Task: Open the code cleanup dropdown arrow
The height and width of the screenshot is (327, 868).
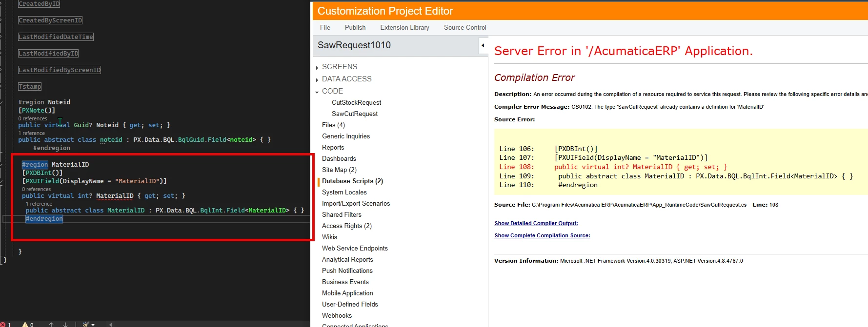Action: coord(93,325)
